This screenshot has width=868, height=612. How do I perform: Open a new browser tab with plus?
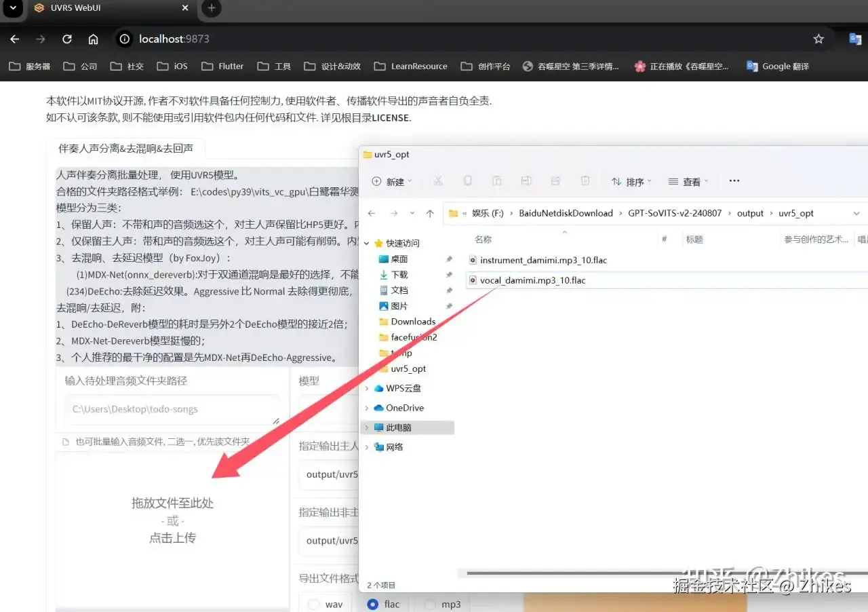(x=212, y=8)
